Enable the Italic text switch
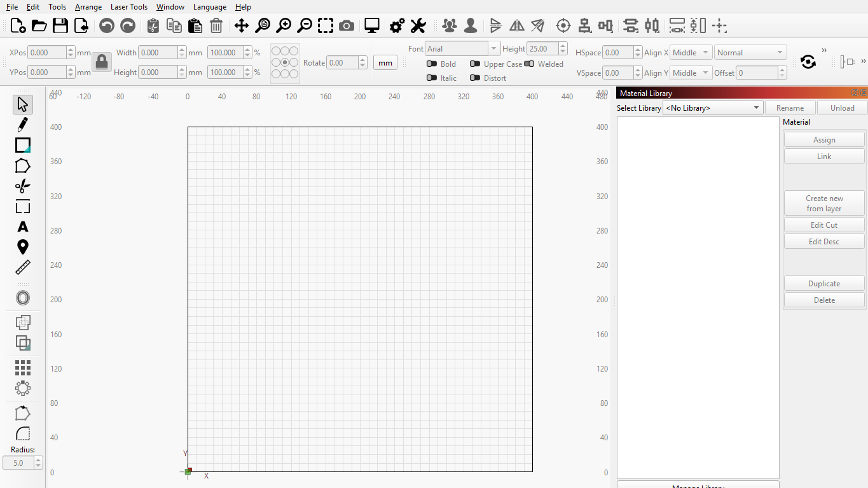Screen dimensions: 868x488 (432, 78)
